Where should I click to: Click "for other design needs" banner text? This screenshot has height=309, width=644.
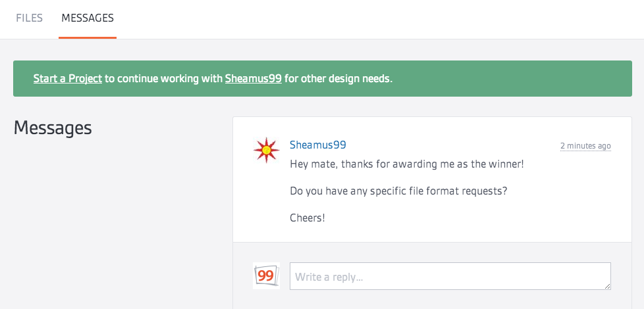coord(338,79)
